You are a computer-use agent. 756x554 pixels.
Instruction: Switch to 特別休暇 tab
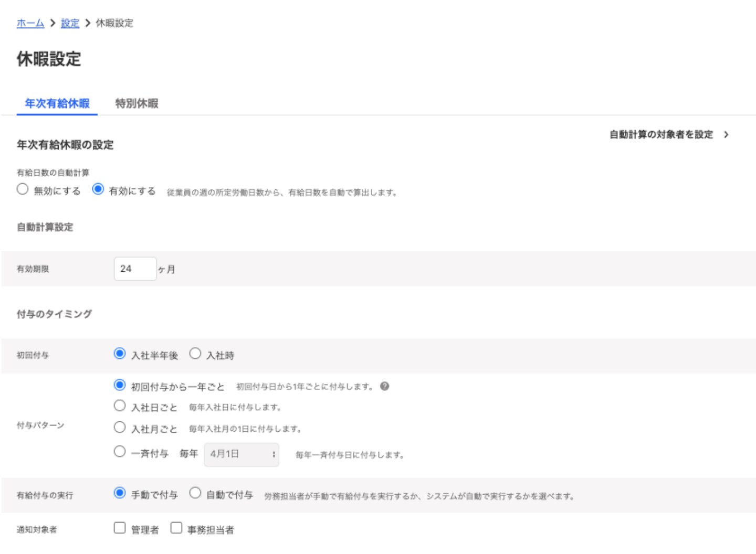(x=137, y=103)
